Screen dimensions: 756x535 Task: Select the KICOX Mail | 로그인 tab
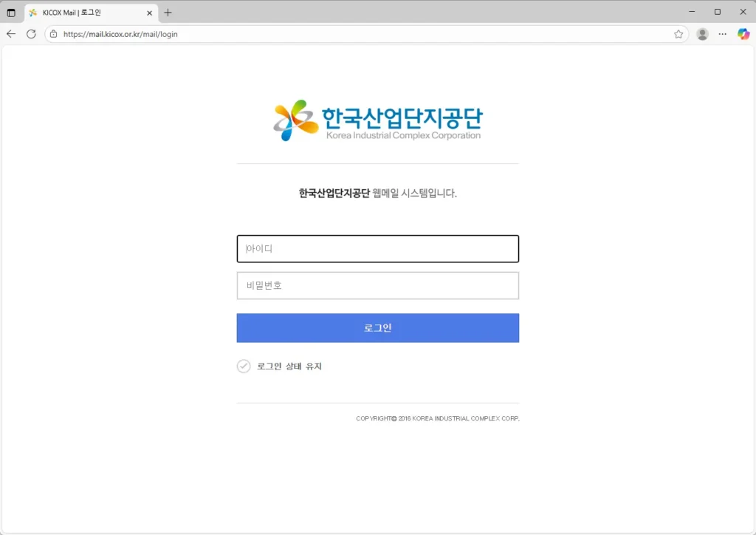91,13
